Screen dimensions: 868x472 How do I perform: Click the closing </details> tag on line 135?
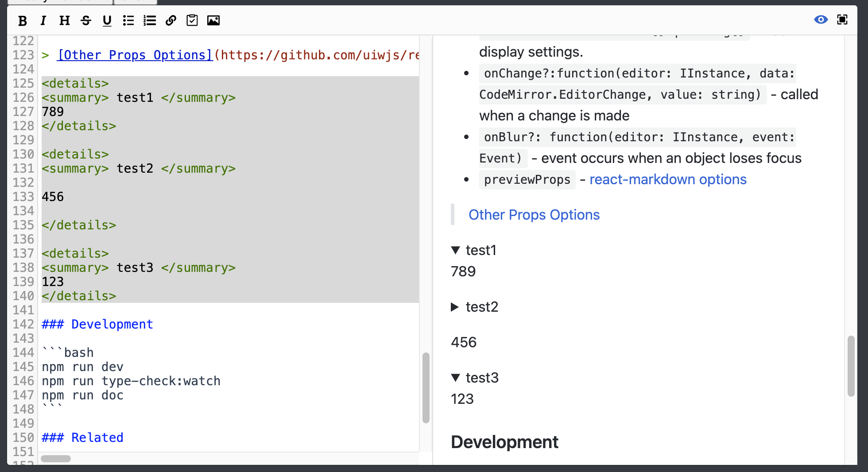(x=79, y=225)
